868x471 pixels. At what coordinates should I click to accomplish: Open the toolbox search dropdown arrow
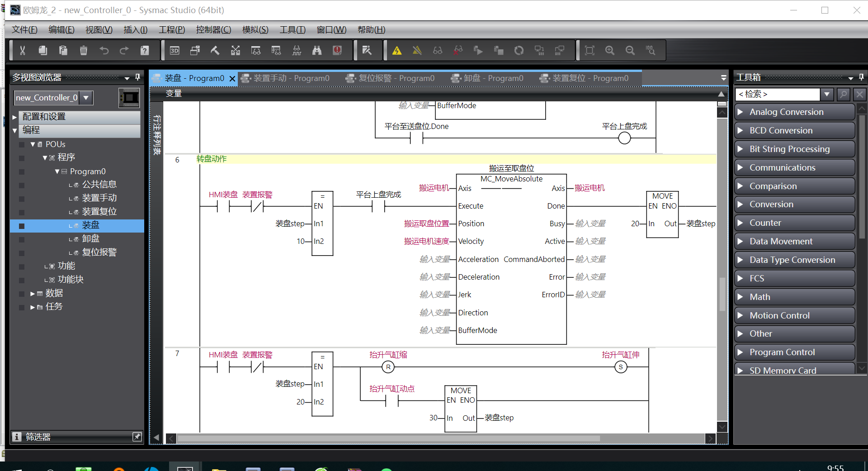coord(827,94)
